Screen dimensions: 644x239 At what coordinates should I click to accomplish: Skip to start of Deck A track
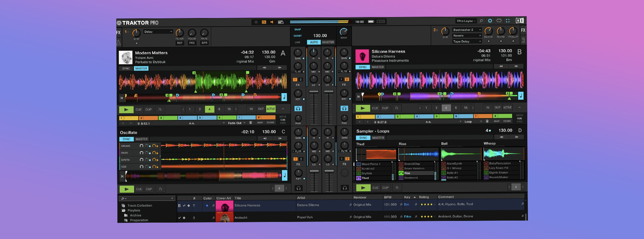[x=122, y=98]
